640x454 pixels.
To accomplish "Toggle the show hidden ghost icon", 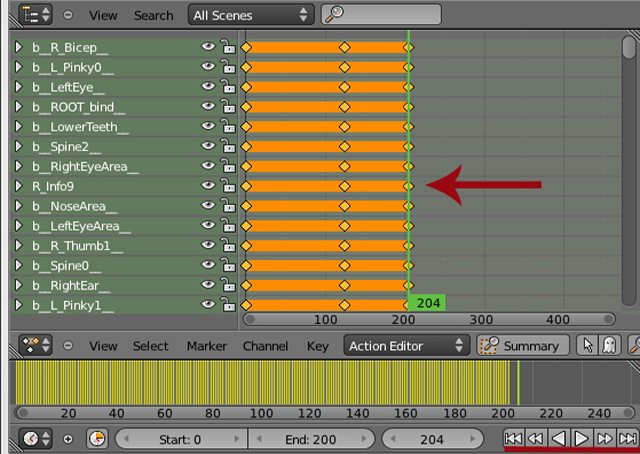I will [609, 346].
